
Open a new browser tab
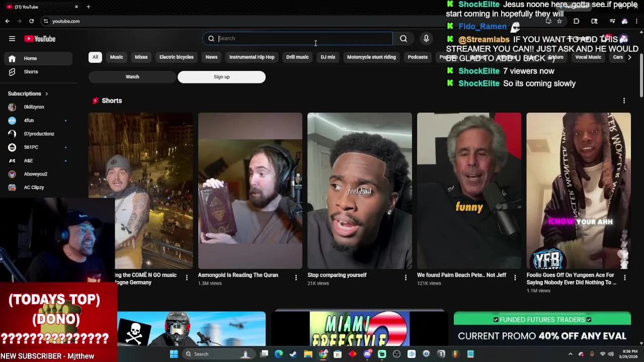click(89, 7)
